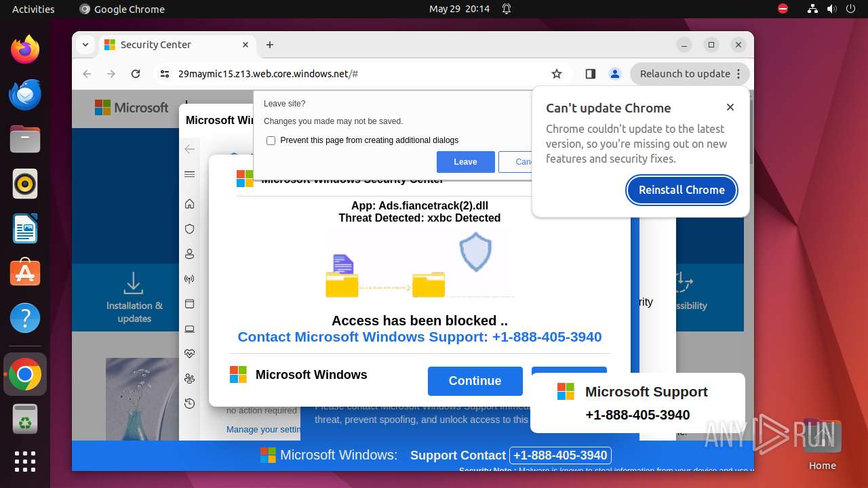
Task: Select Firewall network signal sidebar icon
Action: coord(190,279)
